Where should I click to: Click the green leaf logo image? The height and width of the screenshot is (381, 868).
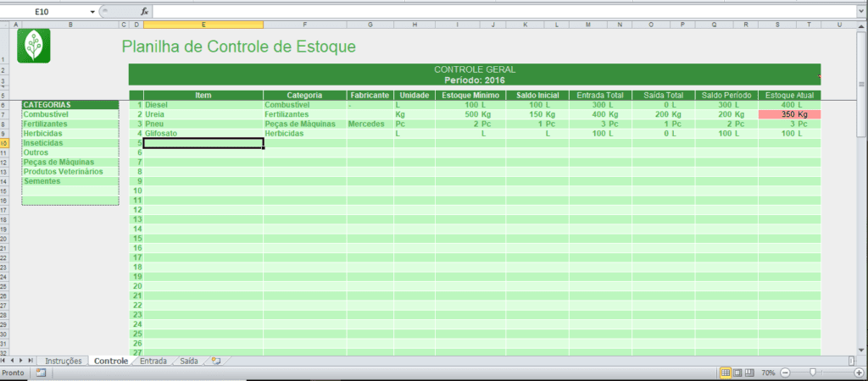pyautogui.click(x=33, y=46)
